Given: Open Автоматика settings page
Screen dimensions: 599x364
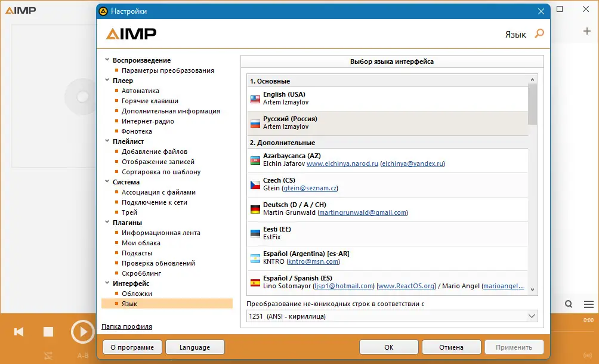Looking at the screenshot, I should click(x=140, y=91).
